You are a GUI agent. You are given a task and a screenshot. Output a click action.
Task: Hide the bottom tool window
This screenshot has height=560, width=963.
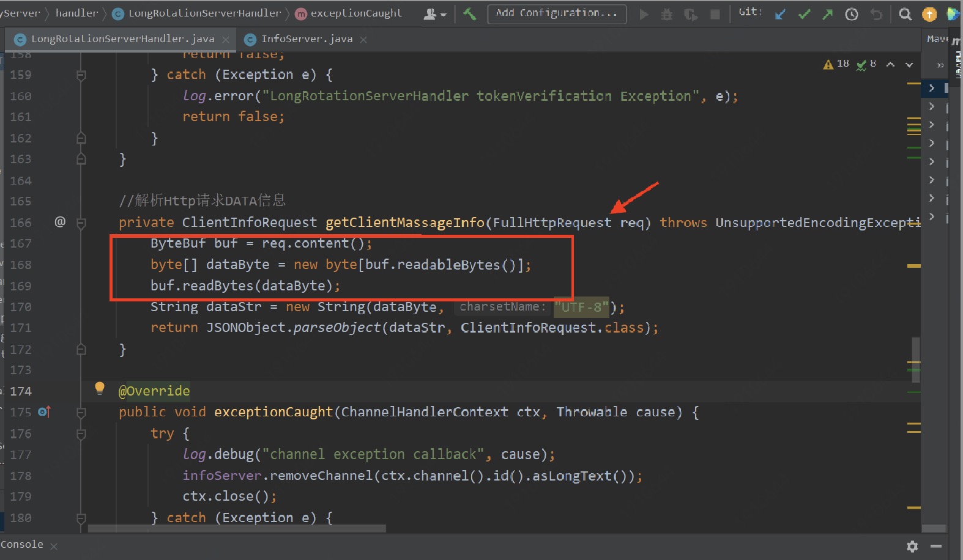coord(936,546)
